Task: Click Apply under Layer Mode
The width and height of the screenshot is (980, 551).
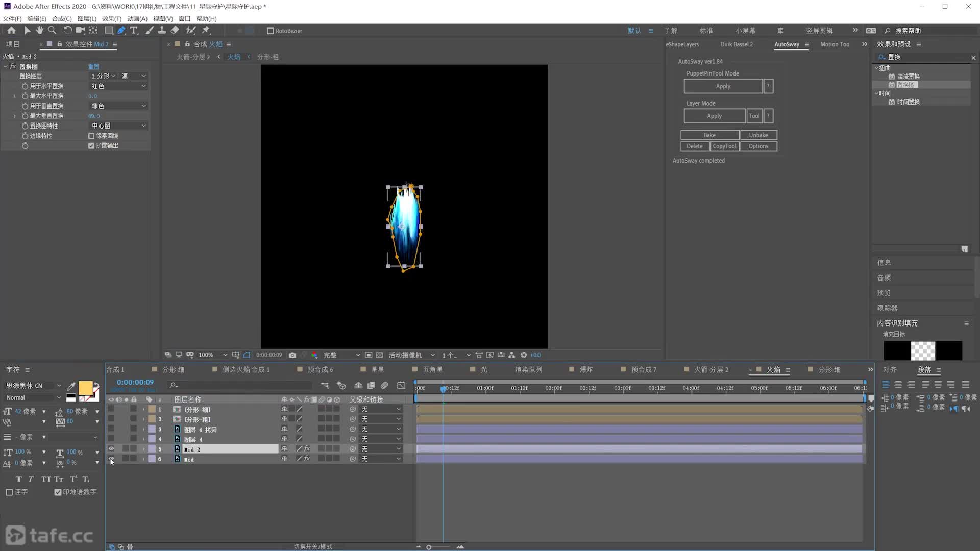Action: 714,116
